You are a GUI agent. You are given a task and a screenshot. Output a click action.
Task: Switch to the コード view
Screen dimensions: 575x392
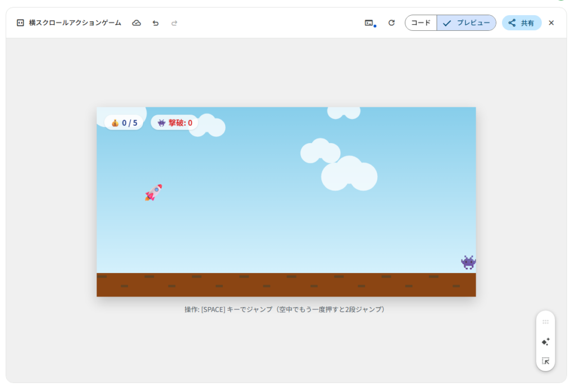point(421,23)
